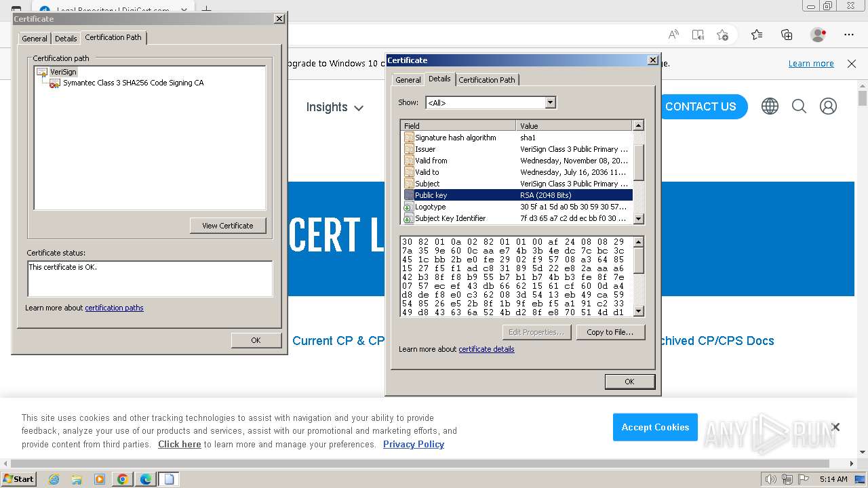Open the globe language selector on DigiCert
This screenshot has height=488, width=868.
[770, 106]
